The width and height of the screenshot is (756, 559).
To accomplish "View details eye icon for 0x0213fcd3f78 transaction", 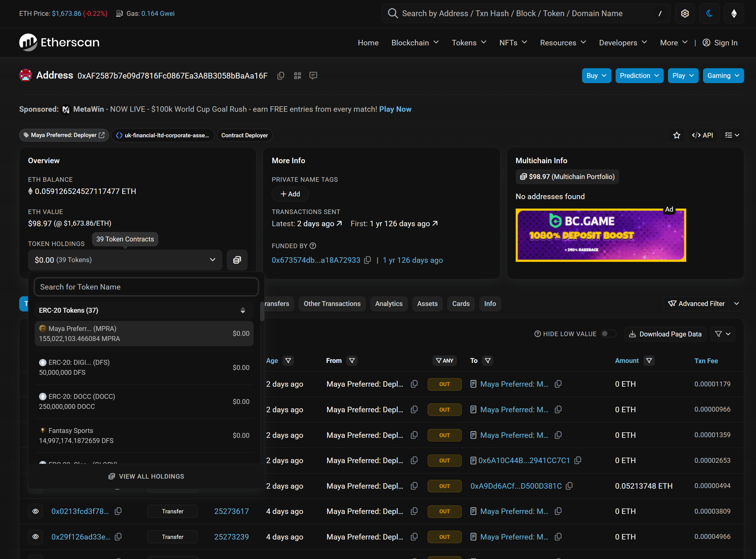I will tap(36, 511).
